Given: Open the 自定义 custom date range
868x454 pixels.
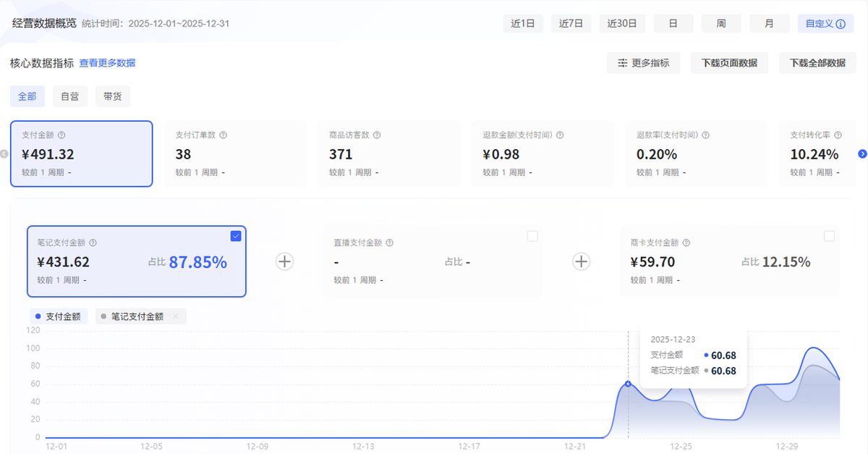Looking at the screenshot, I should [x=825, y=23].
